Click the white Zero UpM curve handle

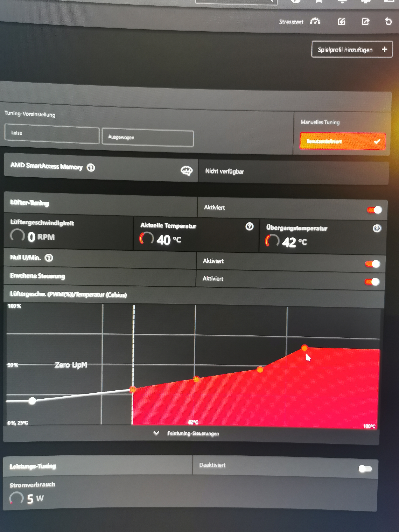[32, 401]
